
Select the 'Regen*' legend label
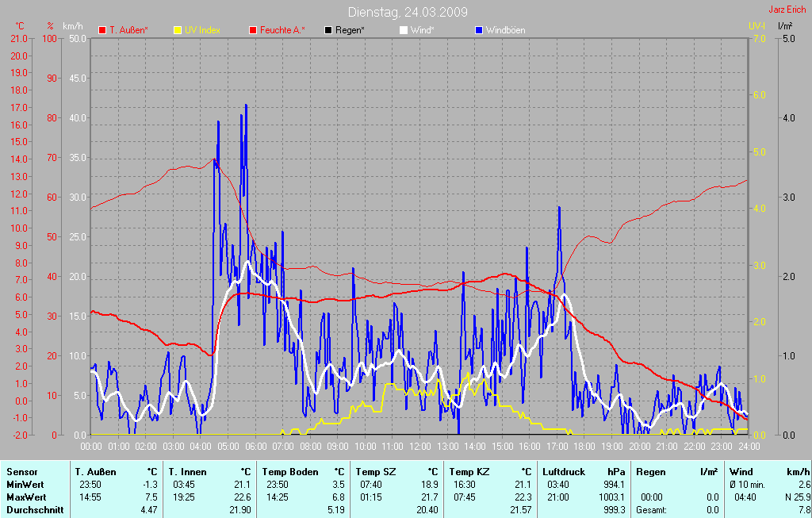tap(350, 31)
